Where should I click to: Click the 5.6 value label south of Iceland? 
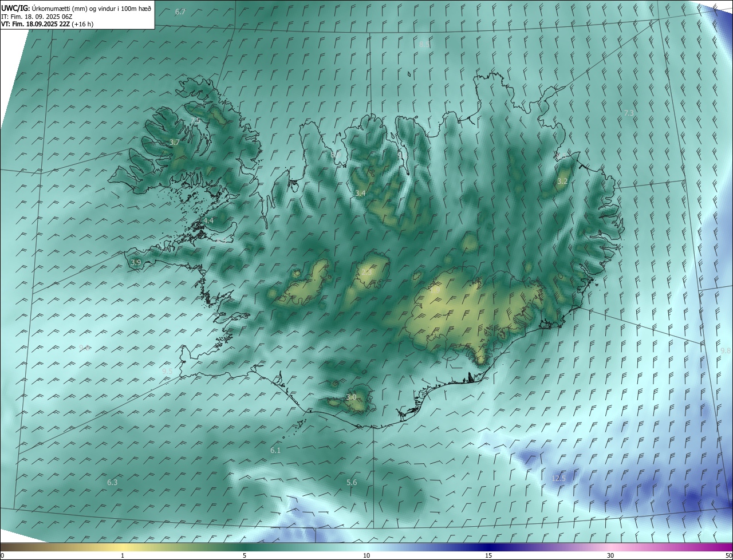coord(352,483)
